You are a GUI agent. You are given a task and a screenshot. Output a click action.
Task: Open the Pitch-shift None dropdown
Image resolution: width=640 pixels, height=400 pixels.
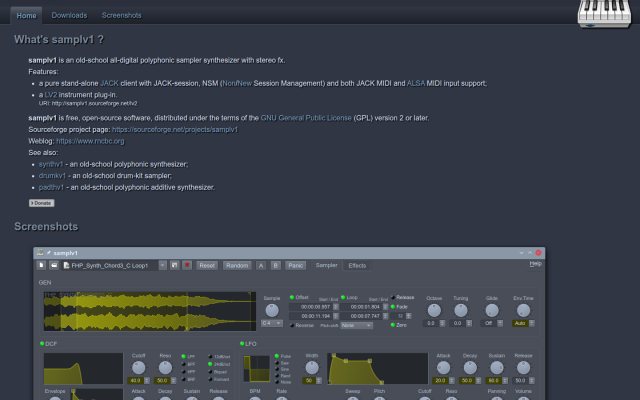(x=356, y=325)
